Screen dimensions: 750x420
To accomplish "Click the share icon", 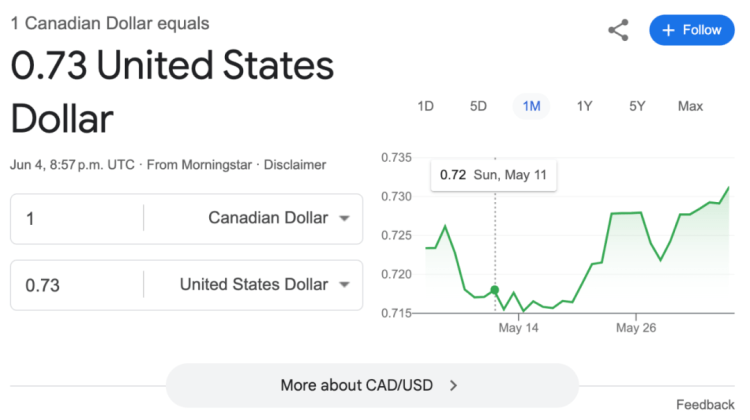I will pyautogui.click(x=618, y=30).
